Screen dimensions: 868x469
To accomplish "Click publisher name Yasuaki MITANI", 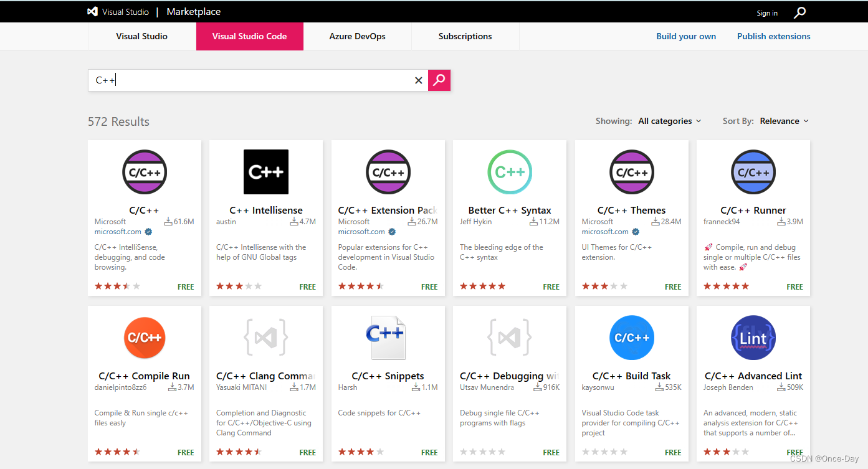I will [241, 387].
